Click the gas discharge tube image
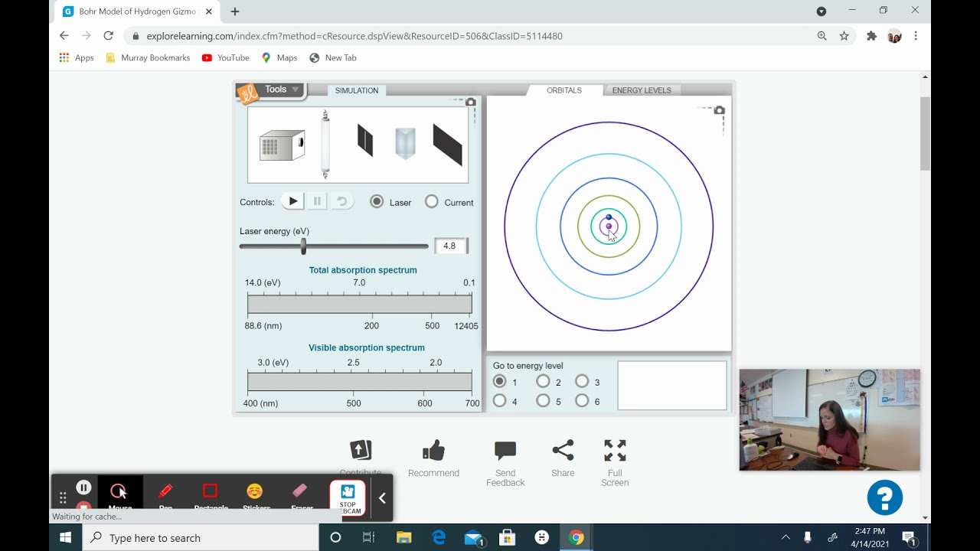 (x=325, y=144)
